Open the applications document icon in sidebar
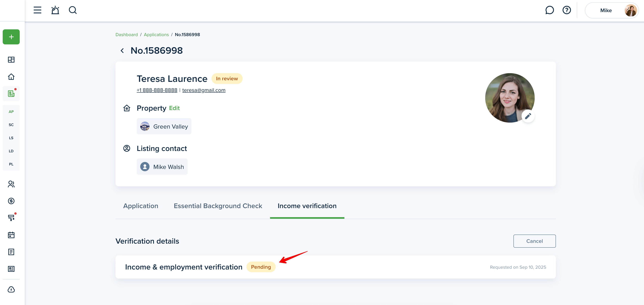Image resolution: width=644 pixels, height=305 pixels. tap(11, 94)
